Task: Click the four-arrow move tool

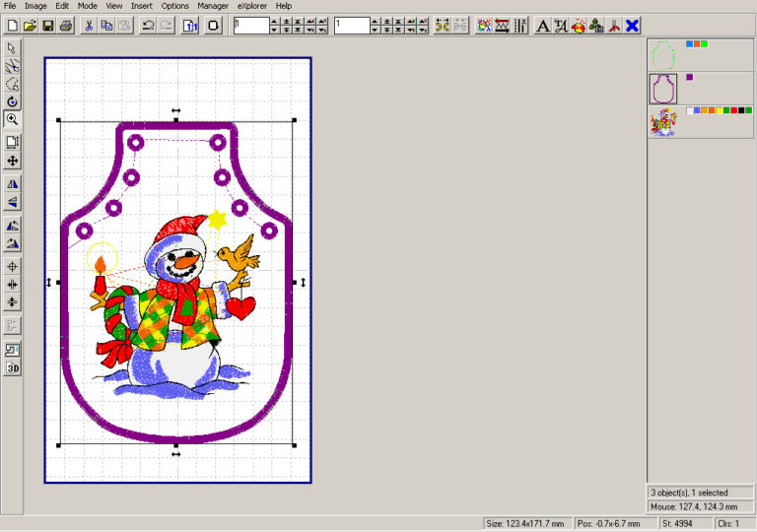Action: click(x=12, y=161)
